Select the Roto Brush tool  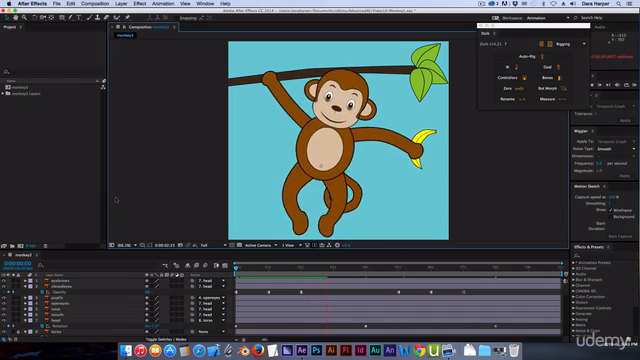(117, 18)
